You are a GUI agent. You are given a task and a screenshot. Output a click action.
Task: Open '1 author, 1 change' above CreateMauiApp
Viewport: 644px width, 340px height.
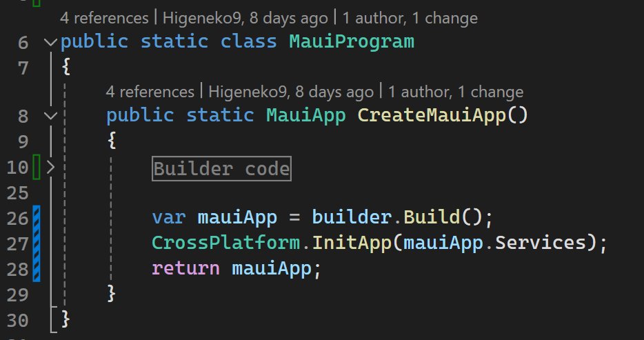pyautogui.click(x=456, y=92)
